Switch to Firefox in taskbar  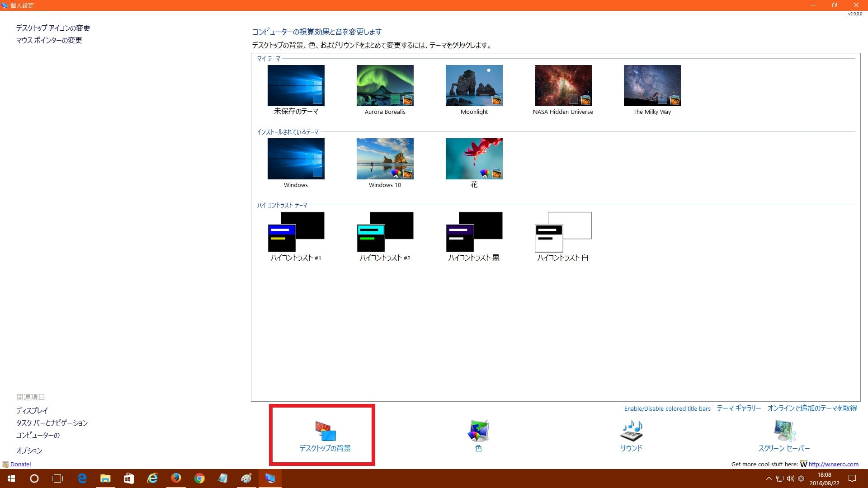[176, 479]
